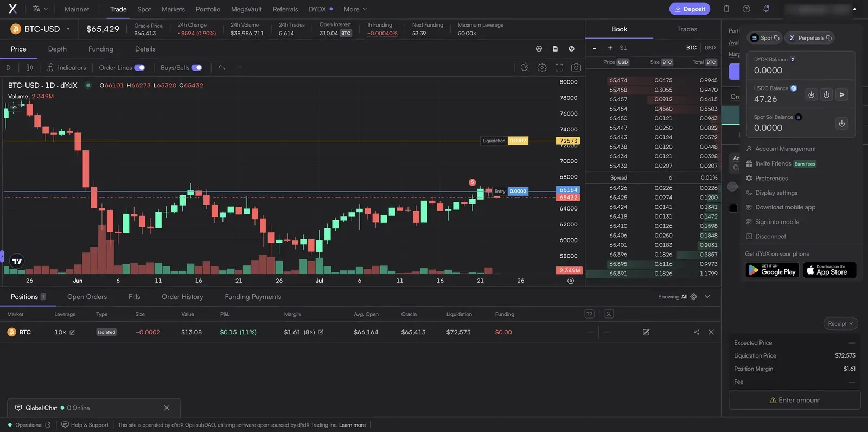Image resolution: width=868 pixels, height=432 pixels.
Task: Open the Referrals page
Action: pyautogui.click(x=285, y=9)
